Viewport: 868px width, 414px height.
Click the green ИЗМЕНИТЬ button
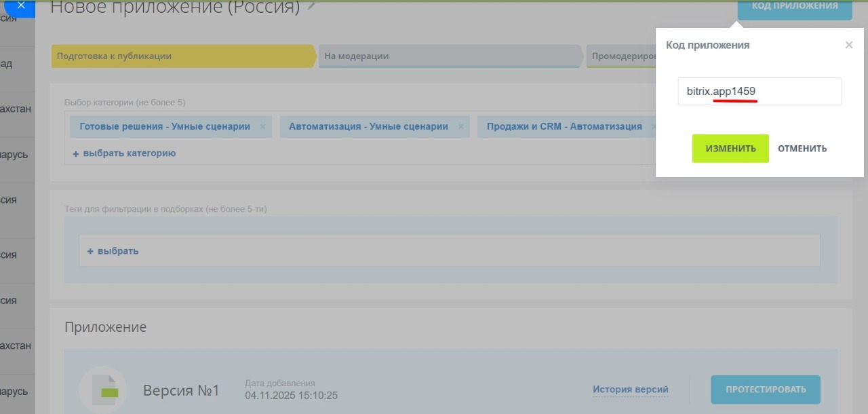click(730, 148)
